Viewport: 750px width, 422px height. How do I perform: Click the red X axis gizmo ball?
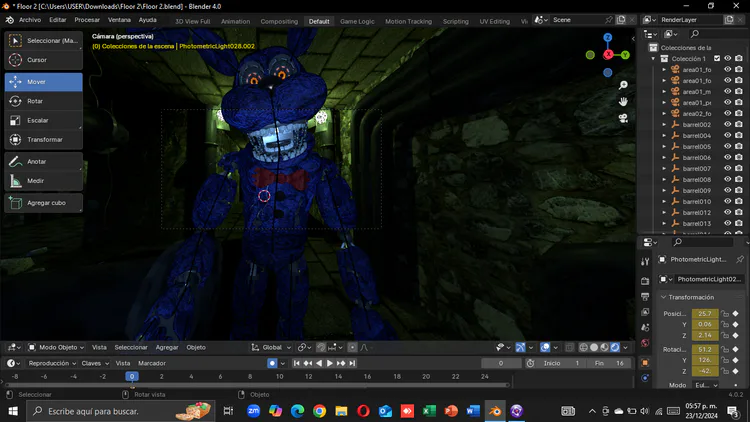[608, 55]
